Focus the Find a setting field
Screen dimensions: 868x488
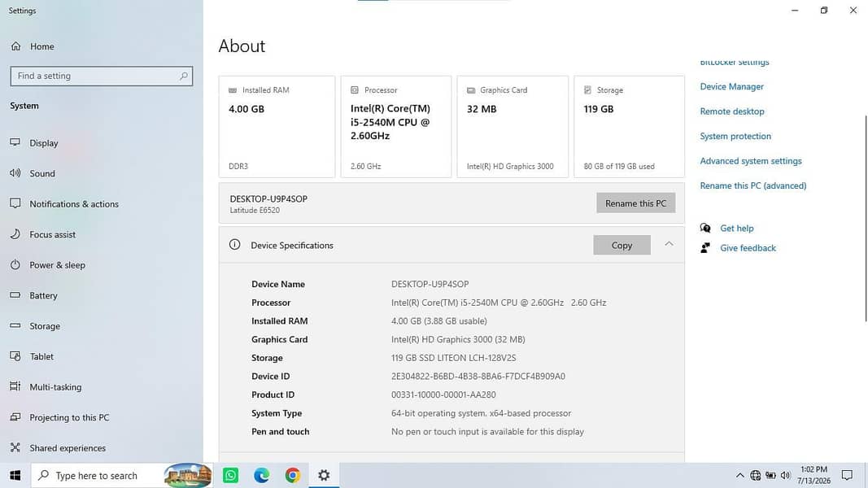point(102,76)
